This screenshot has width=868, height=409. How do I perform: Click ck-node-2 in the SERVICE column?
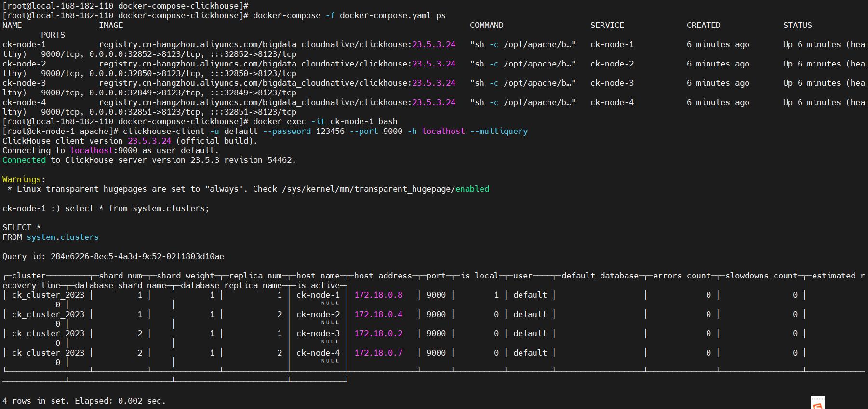point(612,64)
